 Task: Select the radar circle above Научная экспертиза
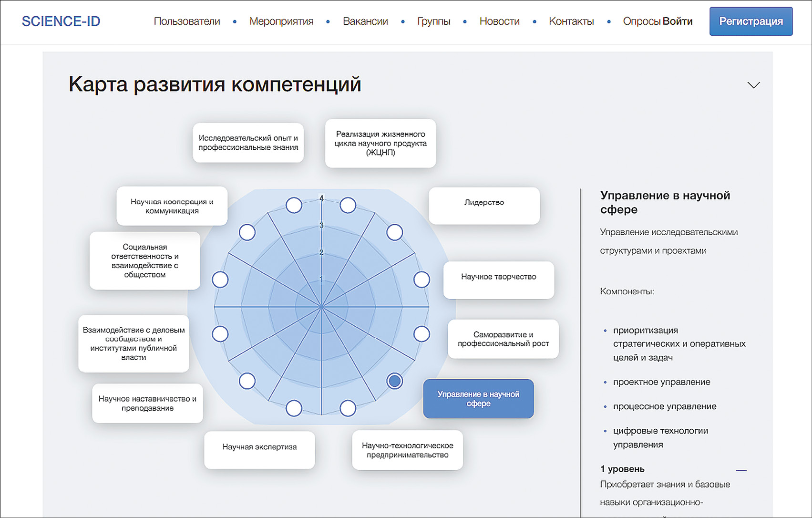pos(294,408)
